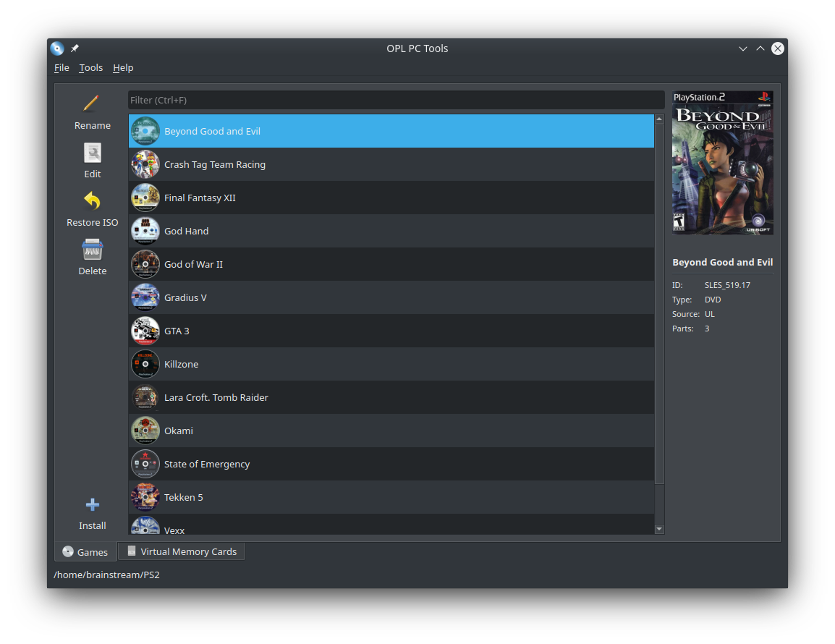
Task: Click the pin window icon in title bar
Action: click(75, 48)
